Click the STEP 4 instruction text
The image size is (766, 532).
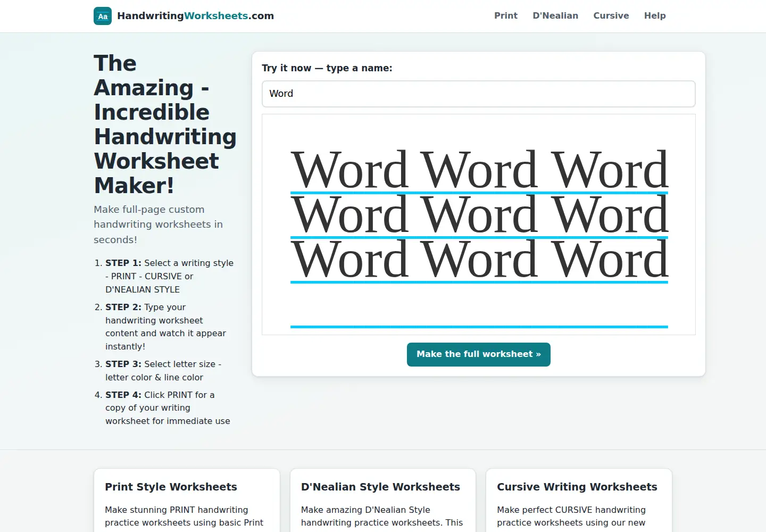168,408
